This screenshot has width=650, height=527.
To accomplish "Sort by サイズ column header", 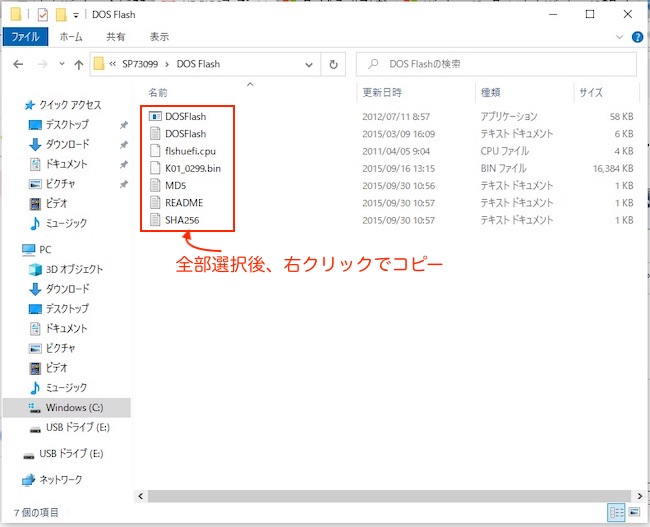I will point(591,92).
